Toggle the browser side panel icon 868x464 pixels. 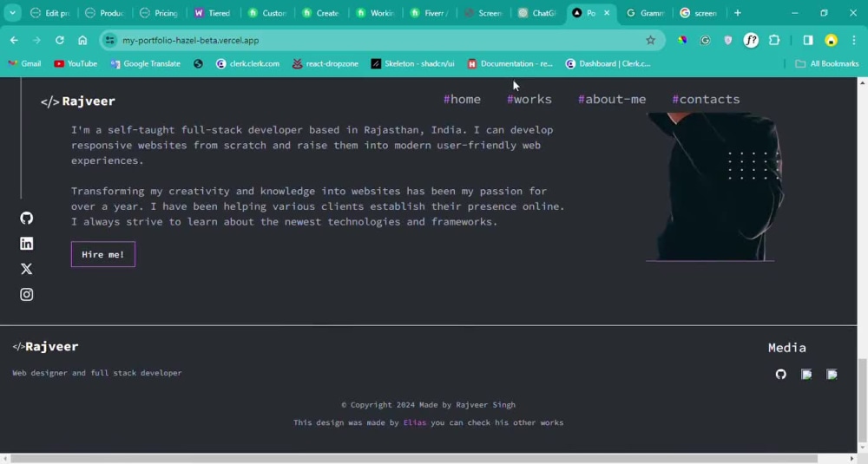pyautogui.click(x=808, y=41)
